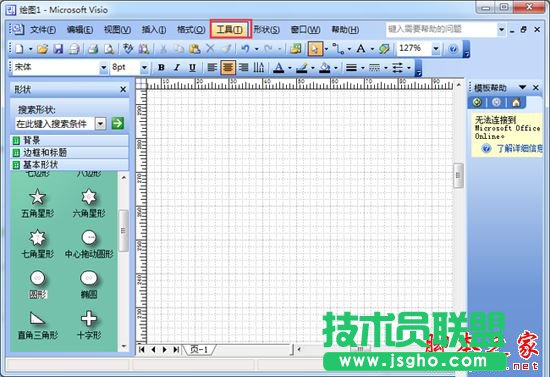
Task: Toggle Underline formatting
Action: coord(192,67)
